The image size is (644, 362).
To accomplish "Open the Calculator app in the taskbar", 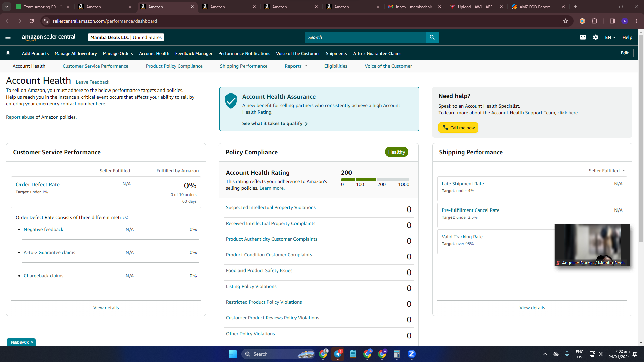I will coord(397,354).
